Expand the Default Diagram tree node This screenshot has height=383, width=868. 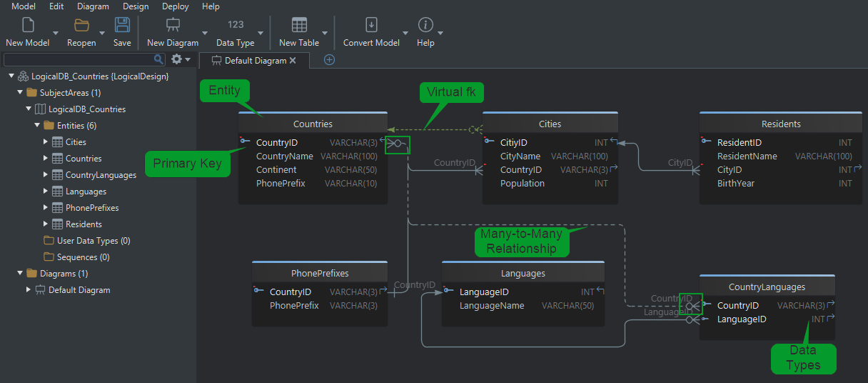pos(29,289)
